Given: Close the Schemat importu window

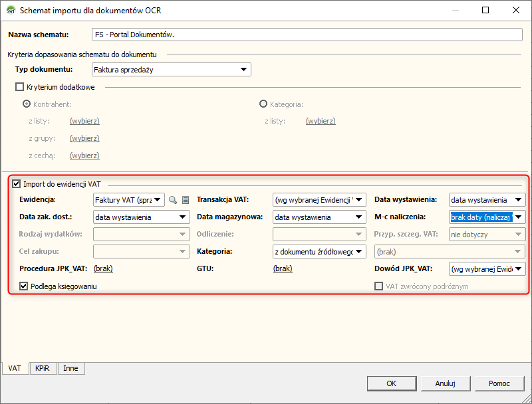Looking at the screenshot, I should coord(516,10).
